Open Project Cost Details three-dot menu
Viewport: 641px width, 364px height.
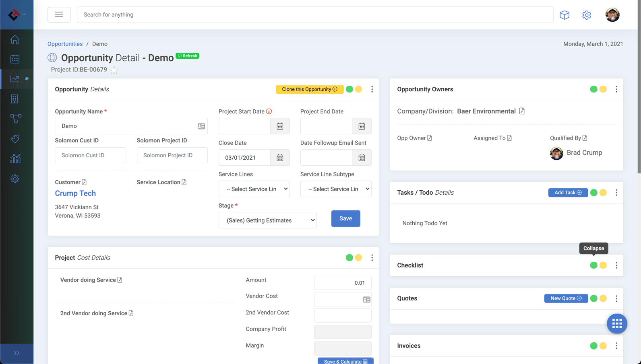372,258
